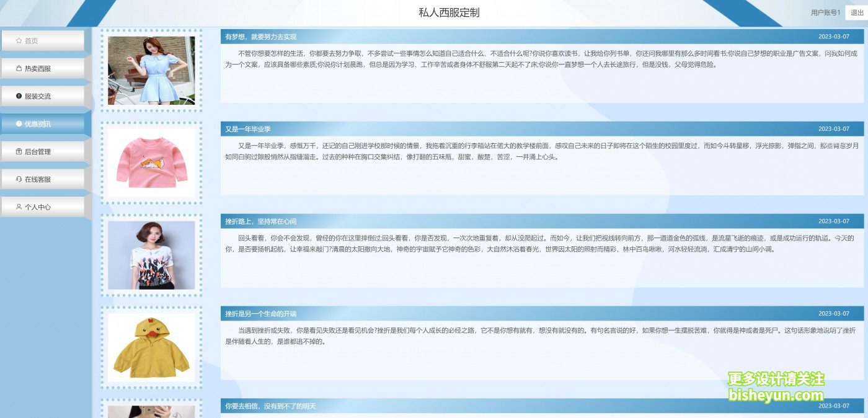Open article 又是一年毕业季
This screenshot has width=868, height=418.
pos(248,129)
